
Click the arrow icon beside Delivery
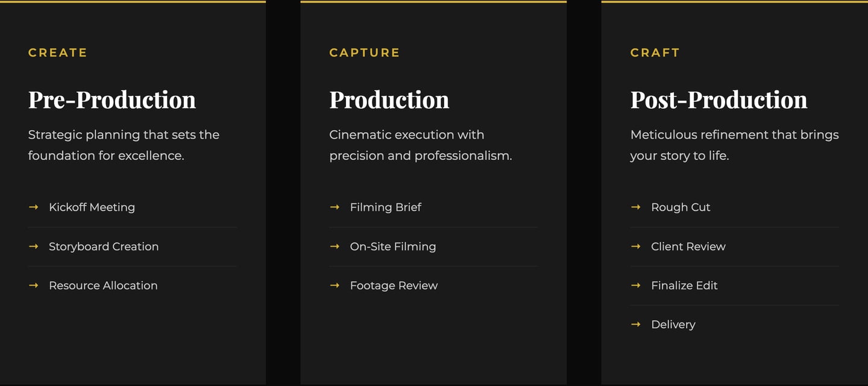635,324
